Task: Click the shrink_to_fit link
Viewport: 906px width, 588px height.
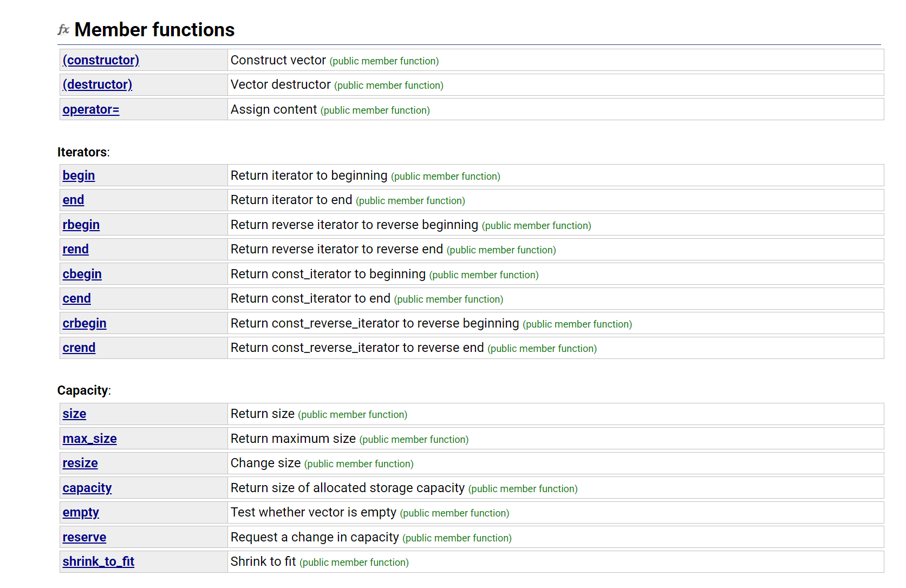Action: [x=99, y=561]
